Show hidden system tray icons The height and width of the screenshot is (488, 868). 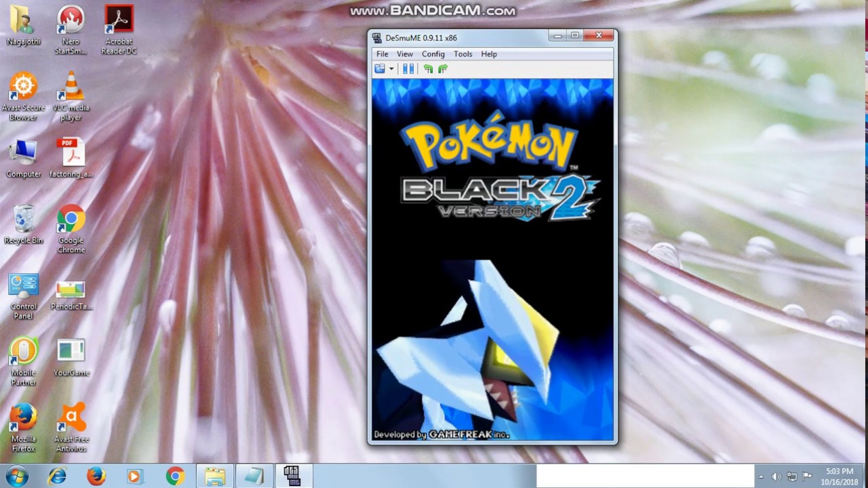coord(761,476)
